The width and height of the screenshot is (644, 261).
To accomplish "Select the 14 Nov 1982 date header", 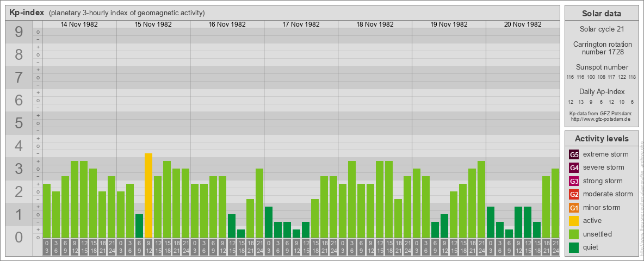I will point(79,24).
